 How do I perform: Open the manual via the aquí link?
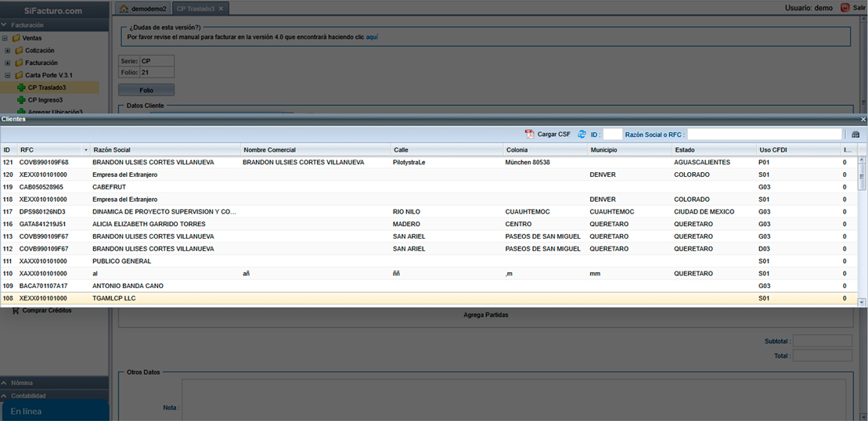pos(372,37)
